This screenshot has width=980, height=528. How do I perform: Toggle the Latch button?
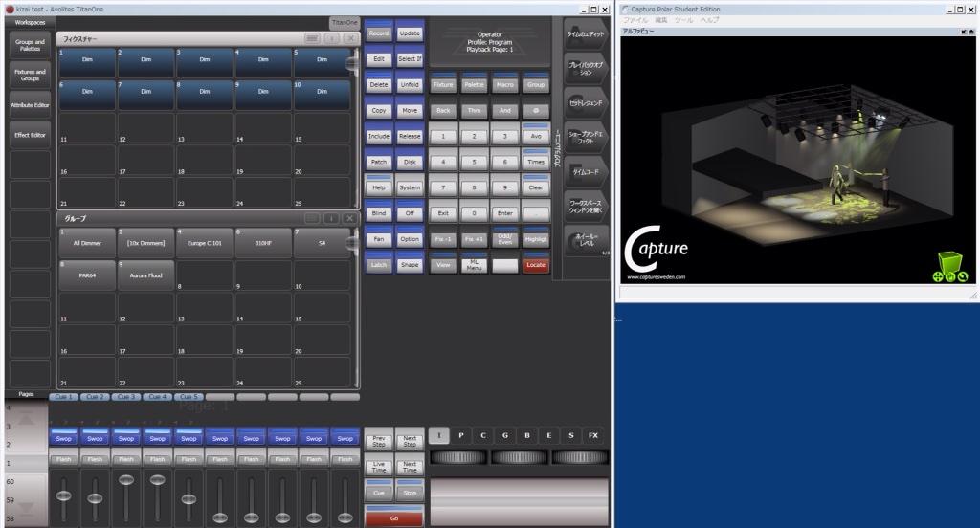(x=379, y=264)
